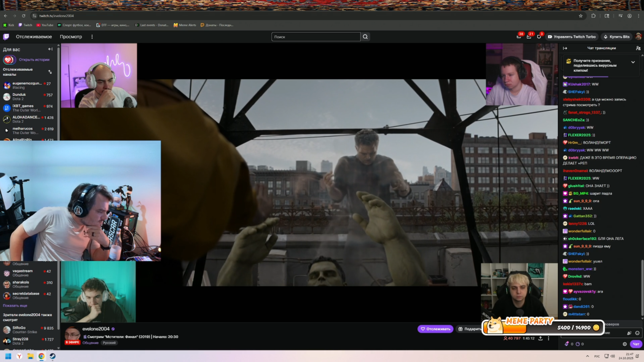Image resolution: width=644 pixels, height=362 pixels.
Task: Open stream options three-dot menu
Action: (549, 338)
